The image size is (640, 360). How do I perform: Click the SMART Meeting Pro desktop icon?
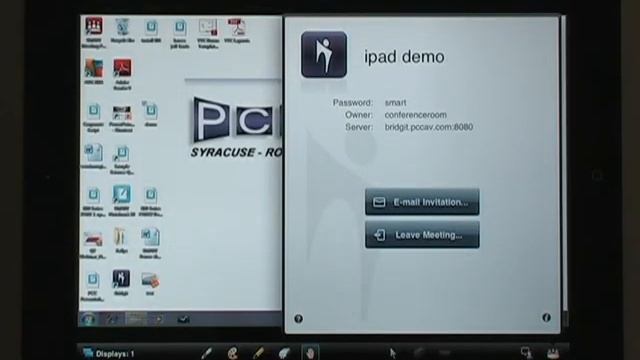pos(93,32)
